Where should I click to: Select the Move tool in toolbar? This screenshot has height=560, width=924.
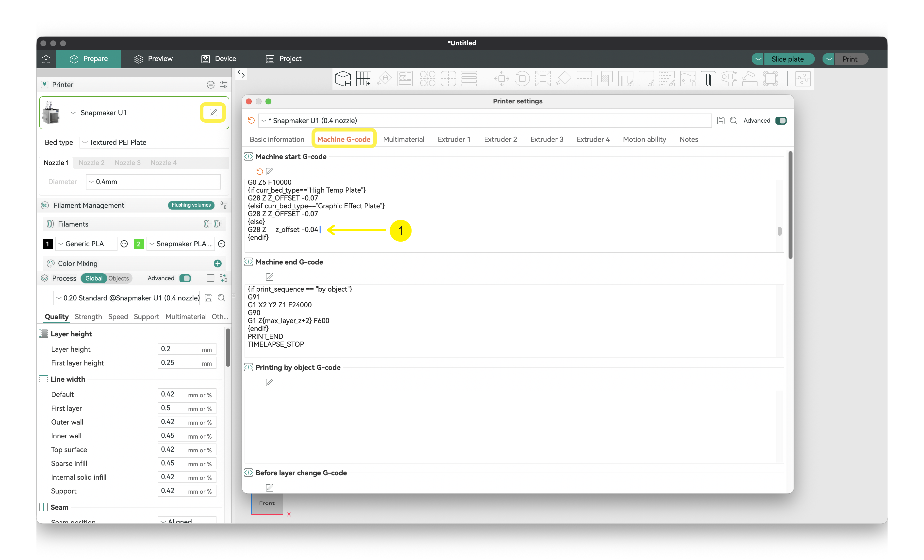tap(502, 79)
